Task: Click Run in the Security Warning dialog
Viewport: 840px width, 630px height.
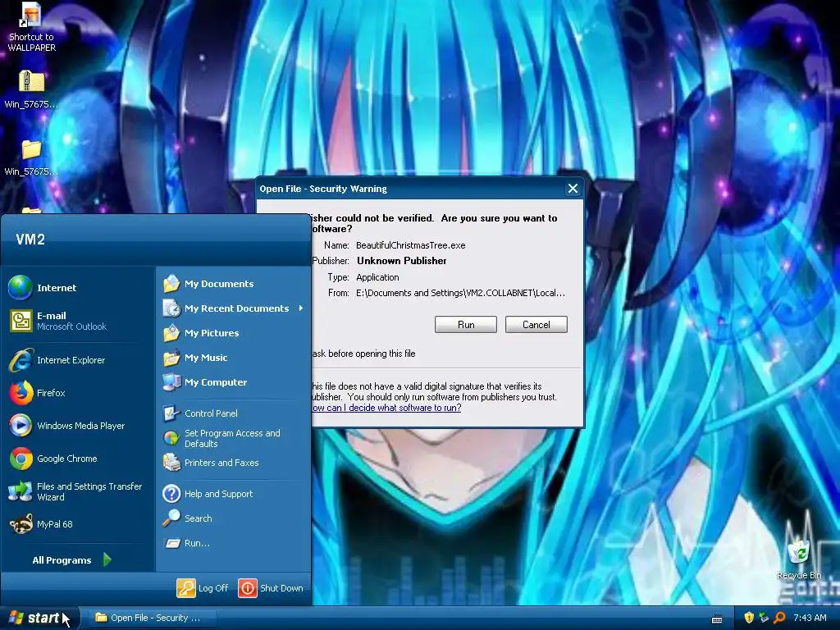Action: pyautogui.click(x=466, y=325)
